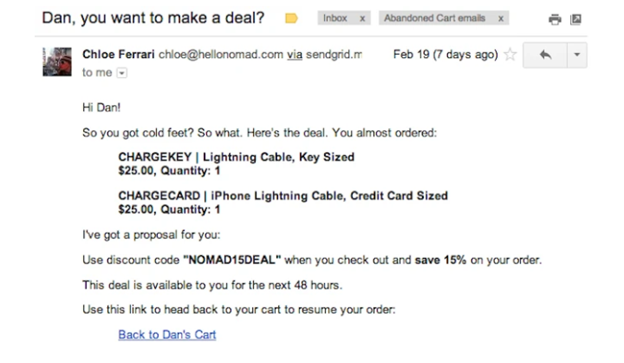Follow the Back to Dan's Cart link

(x=167, y=335)
